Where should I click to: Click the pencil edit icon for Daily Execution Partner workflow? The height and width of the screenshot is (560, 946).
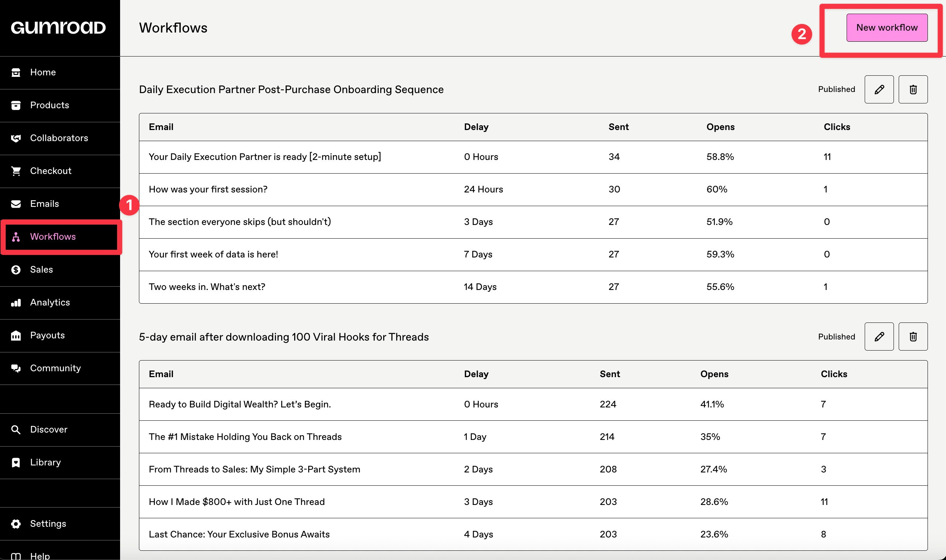[x=879, y=89]
